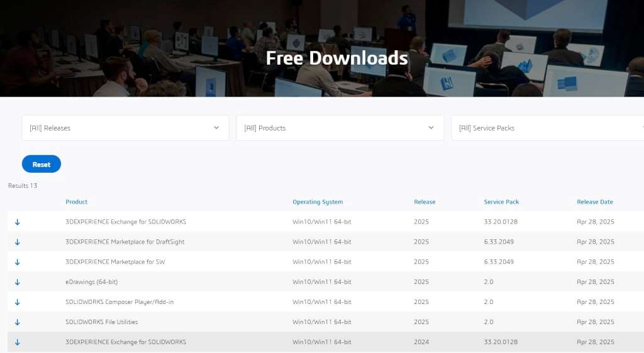Download SOLIDWORKS File Utilities arrow icon
Image resolution: width=644 pixels, height=353 pixels.
(17, 322)
